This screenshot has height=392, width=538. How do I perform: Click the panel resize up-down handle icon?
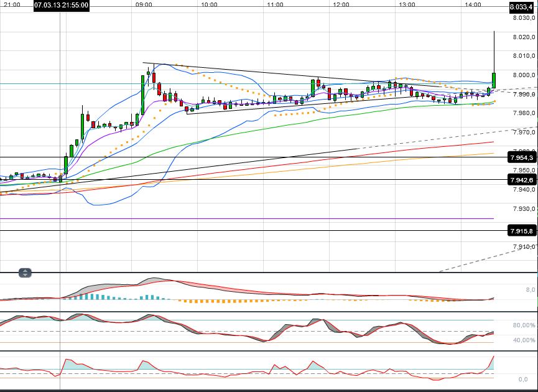click(25, 273)
